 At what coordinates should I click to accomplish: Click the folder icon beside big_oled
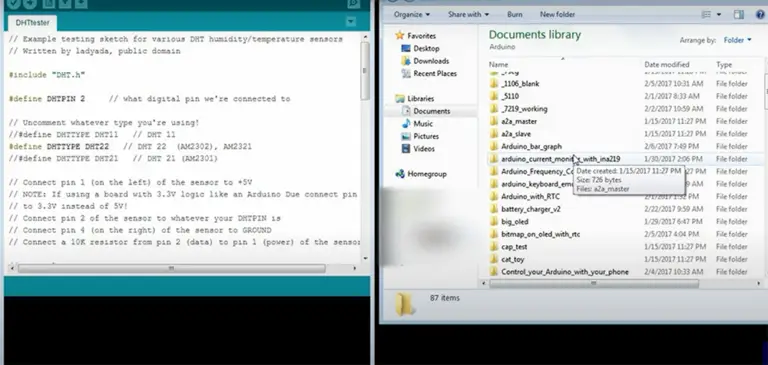coord(494,221)
